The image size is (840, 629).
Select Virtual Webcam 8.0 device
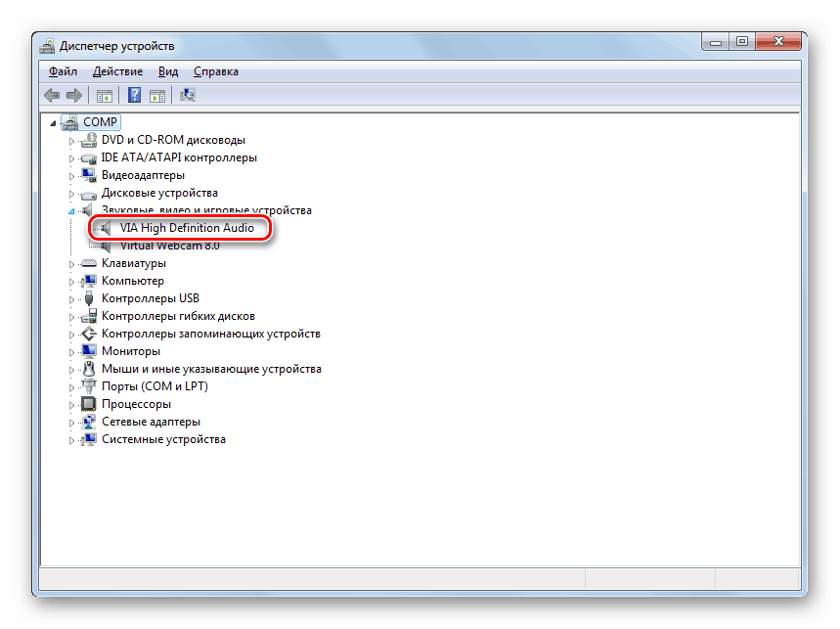click(169, 246)
